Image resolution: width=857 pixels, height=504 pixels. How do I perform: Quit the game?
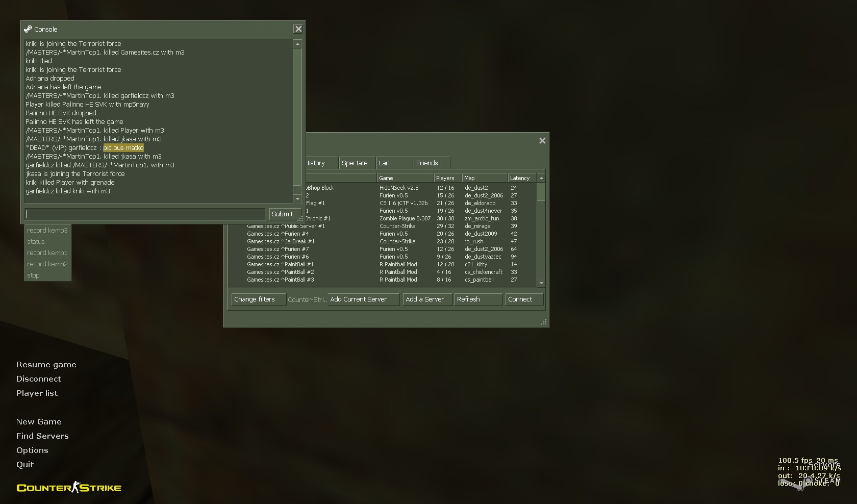click(x=25, y=465)
